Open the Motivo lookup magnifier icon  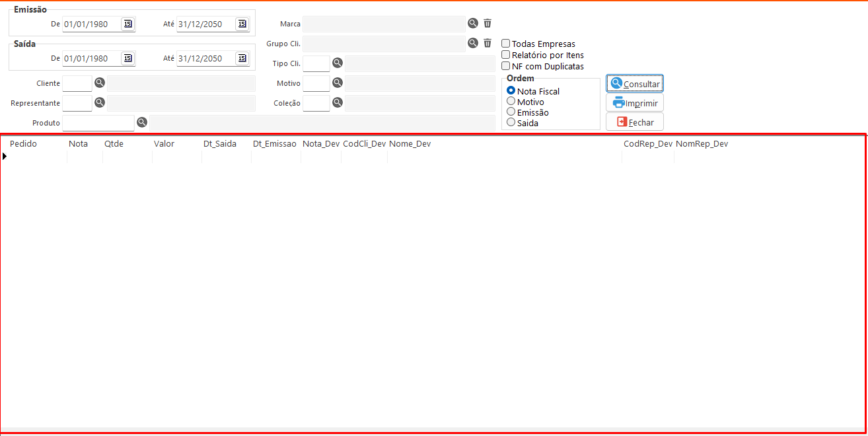(x=338, y=83)
